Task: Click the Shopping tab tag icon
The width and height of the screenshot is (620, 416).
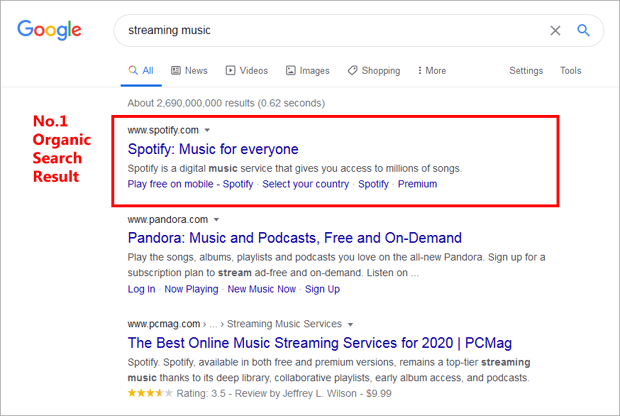Action: coord(352,70)
